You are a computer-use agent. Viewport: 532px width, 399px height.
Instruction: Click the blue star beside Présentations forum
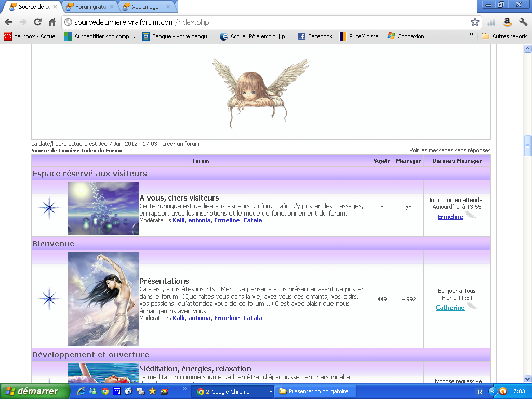pyautogui.click(x=49, y=299)
